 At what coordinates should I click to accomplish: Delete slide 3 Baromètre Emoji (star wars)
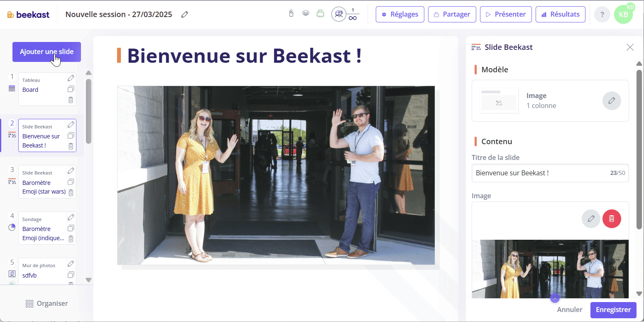[x=71, y=192]
